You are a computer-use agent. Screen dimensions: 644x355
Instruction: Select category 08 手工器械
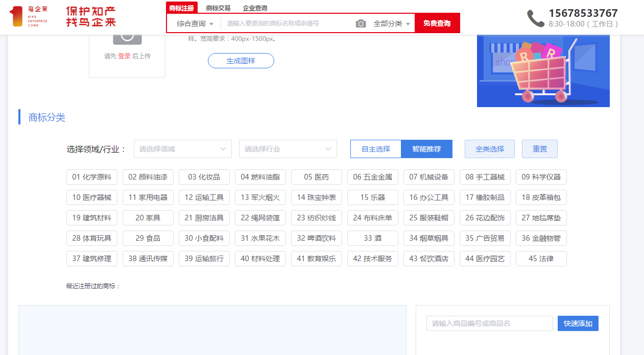[485, 177]
